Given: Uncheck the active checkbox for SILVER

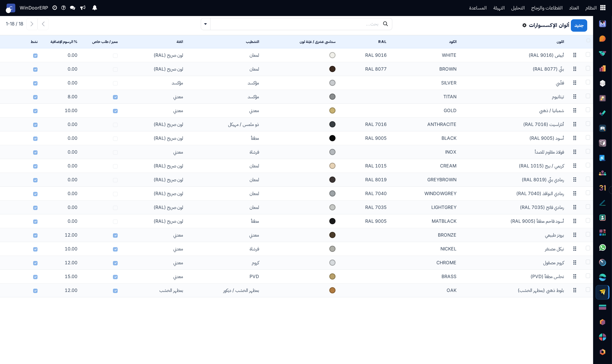Looking at the screenshot, I should (35, 83).
